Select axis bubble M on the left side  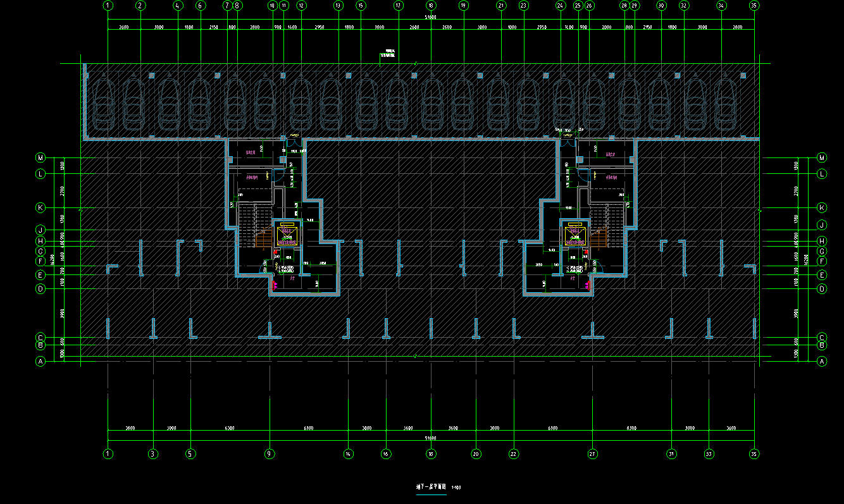pyautogui.click(x=40, y=157)
